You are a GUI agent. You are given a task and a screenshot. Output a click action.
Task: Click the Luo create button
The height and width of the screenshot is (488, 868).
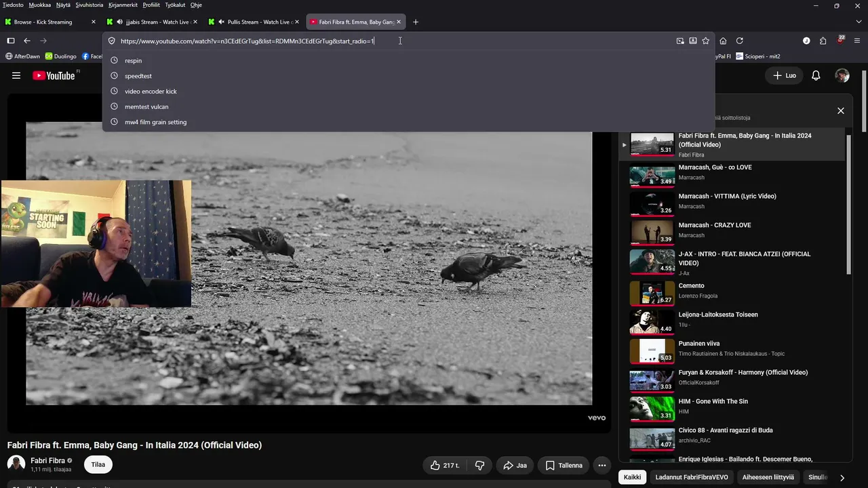coord(785,75)
